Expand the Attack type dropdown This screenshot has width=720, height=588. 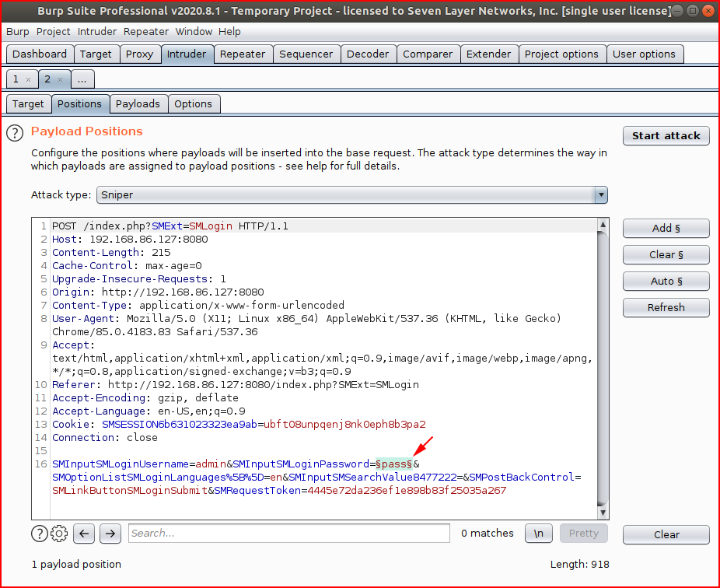tap(601, 194)
